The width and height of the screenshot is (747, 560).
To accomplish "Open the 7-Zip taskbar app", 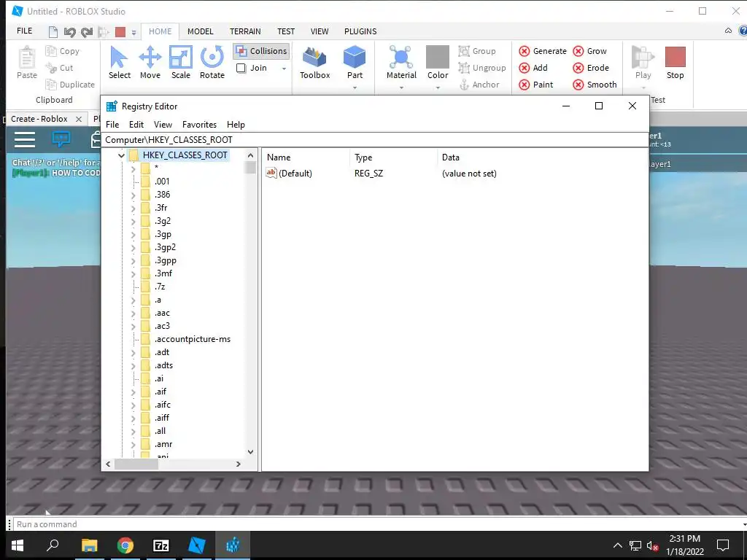I will click(x=161, y=545).
